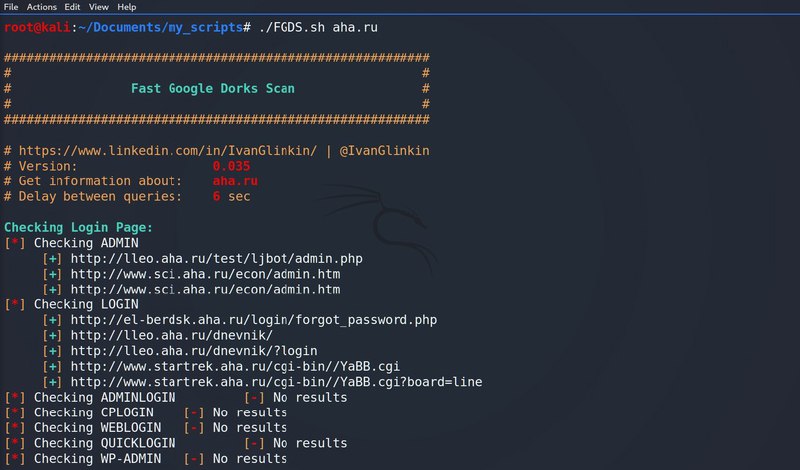The height and width of the screenshot is (470, 800).
Task: Click the ~/Documents/my_scripts path in prompt
Action: point(160,27)
